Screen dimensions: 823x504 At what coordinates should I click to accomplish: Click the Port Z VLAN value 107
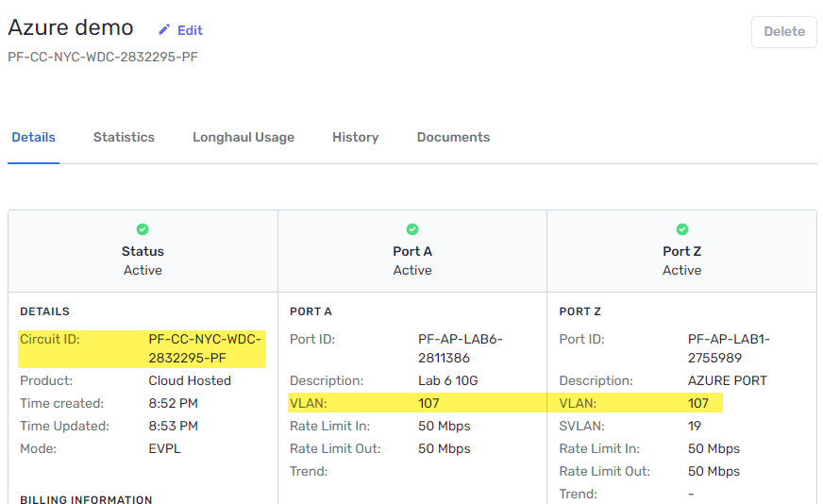click(x=698, y=403)
